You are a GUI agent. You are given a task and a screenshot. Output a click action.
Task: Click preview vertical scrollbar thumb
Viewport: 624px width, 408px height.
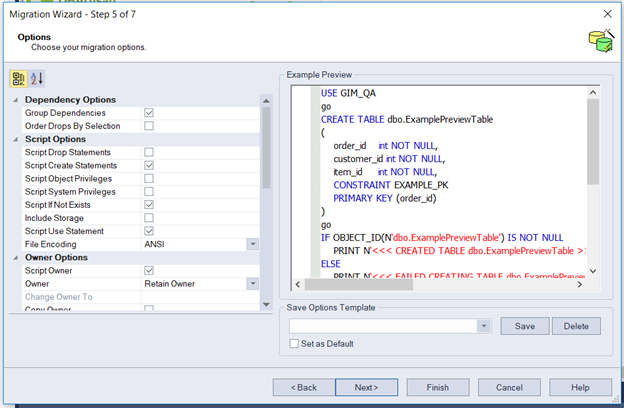(x=593, y=142)
